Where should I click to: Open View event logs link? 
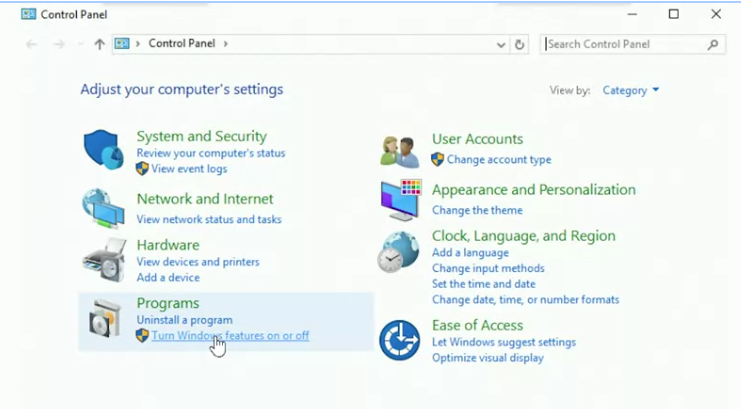pos(189,169)
